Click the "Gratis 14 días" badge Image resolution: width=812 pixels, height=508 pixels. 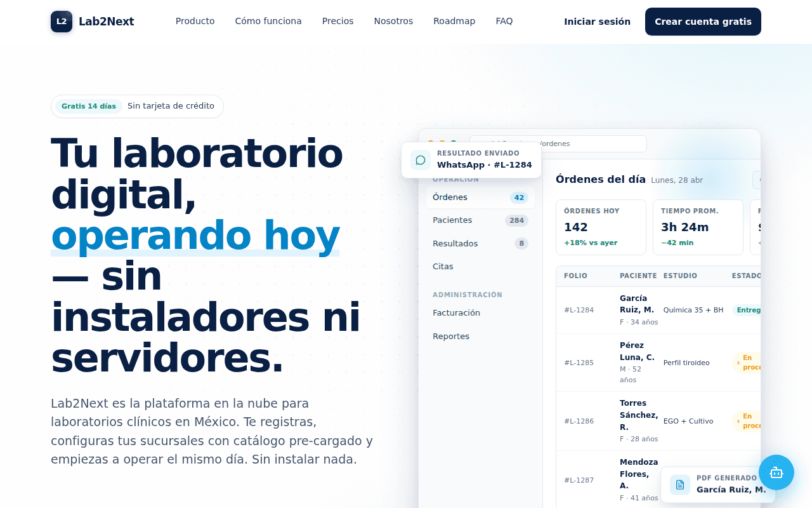click(x=89, y=106)
